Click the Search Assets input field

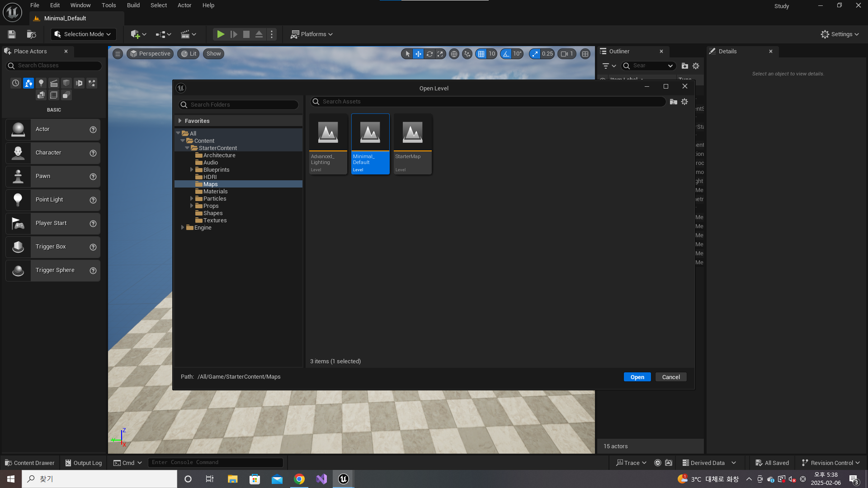coord(488,102)
